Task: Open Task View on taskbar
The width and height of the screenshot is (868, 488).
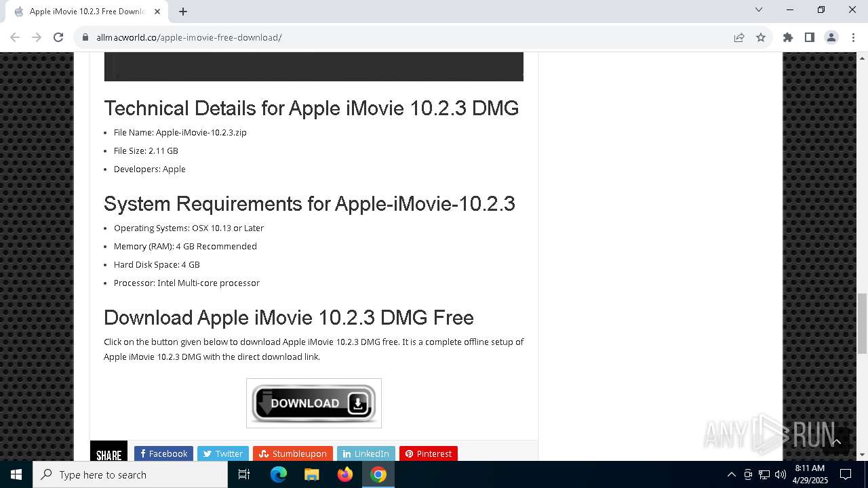Action: (244, 474)
